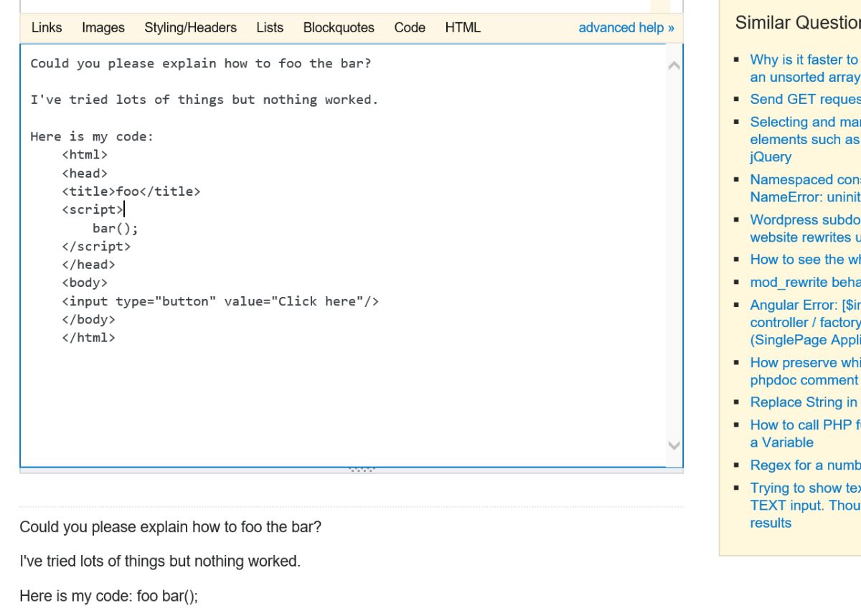Viewport: 861px width, 616px height.
Task: Click the '<script>' line in the editor
Action: [x=93, y=209]
